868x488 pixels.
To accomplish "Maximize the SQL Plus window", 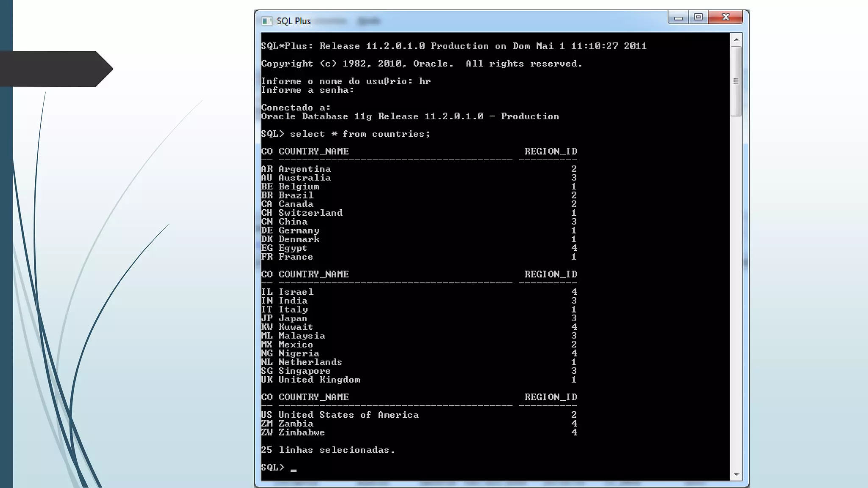I will (698, 17).
